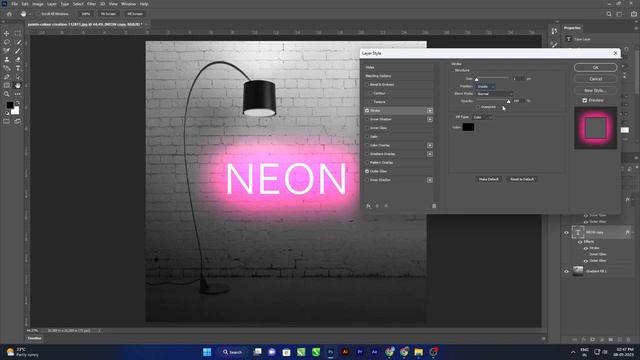Viewport: 640px width, 360px height.
Task: Select the Hand tool in the toolbar
Action: tap(18, 85)
